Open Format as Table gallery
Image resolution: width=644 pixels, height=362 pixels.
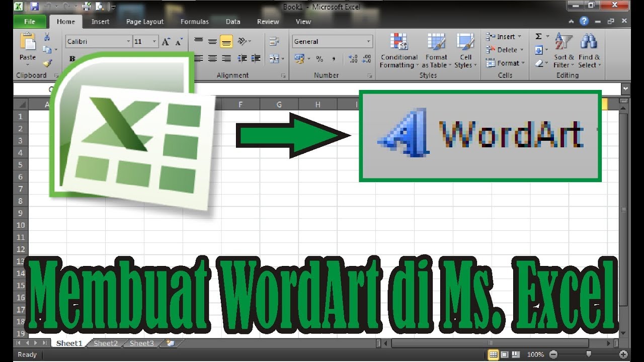coord(436,51)
